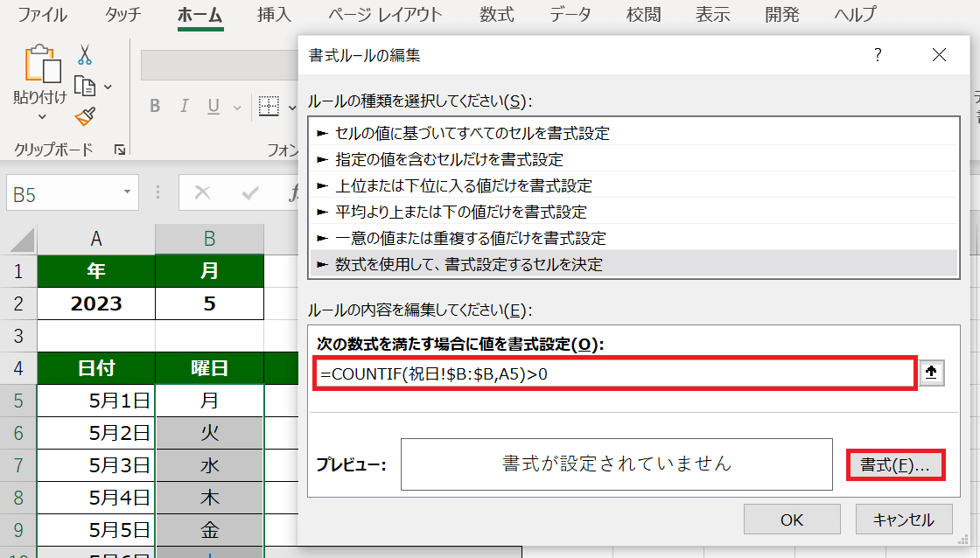Switch to the 数式 ribbon tab
The image size is (980, 558).
[x=497, y=15]
